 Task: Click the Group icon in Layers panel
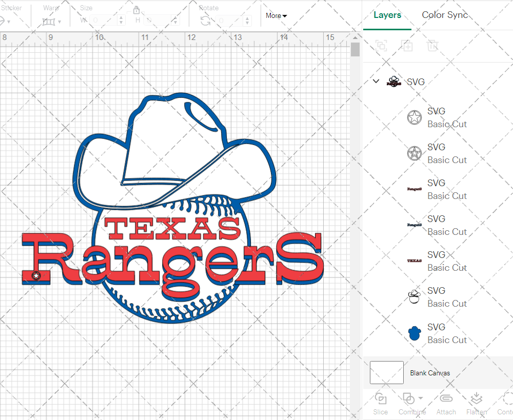pos(381,46)
